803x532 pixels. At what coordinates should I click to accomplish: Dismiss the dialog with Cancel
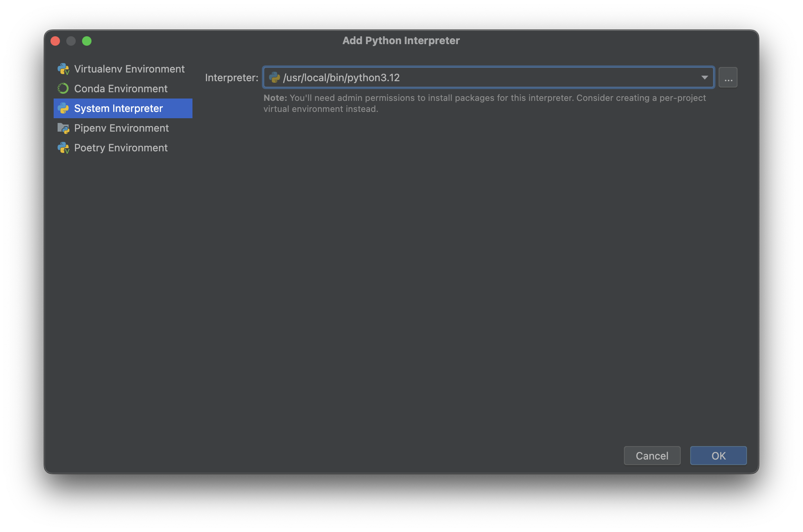[x=652, y=456]
